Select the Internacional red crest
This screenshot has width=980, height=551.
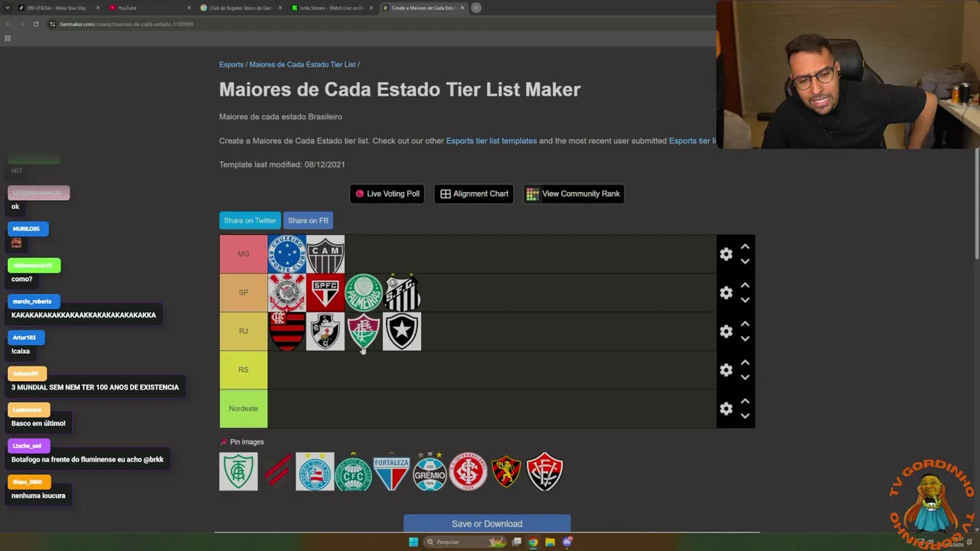[468, 471]
